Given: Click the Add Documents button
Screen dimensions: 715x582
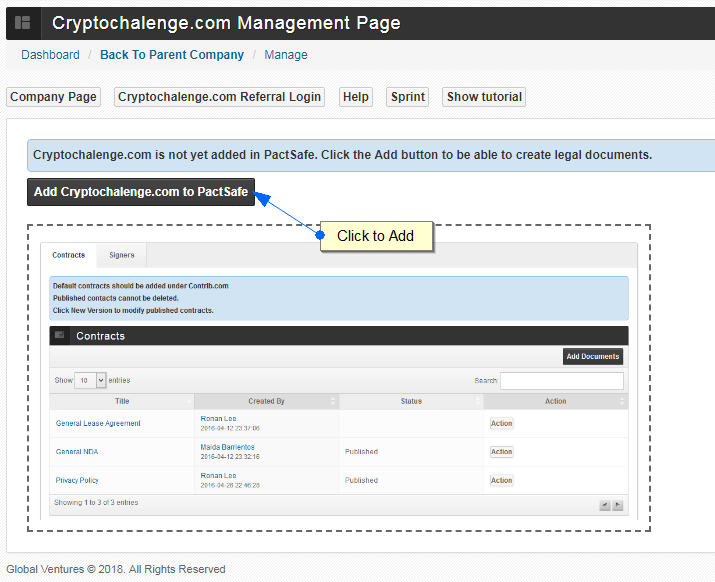Looking at the screenshot, I should point(593,356).
